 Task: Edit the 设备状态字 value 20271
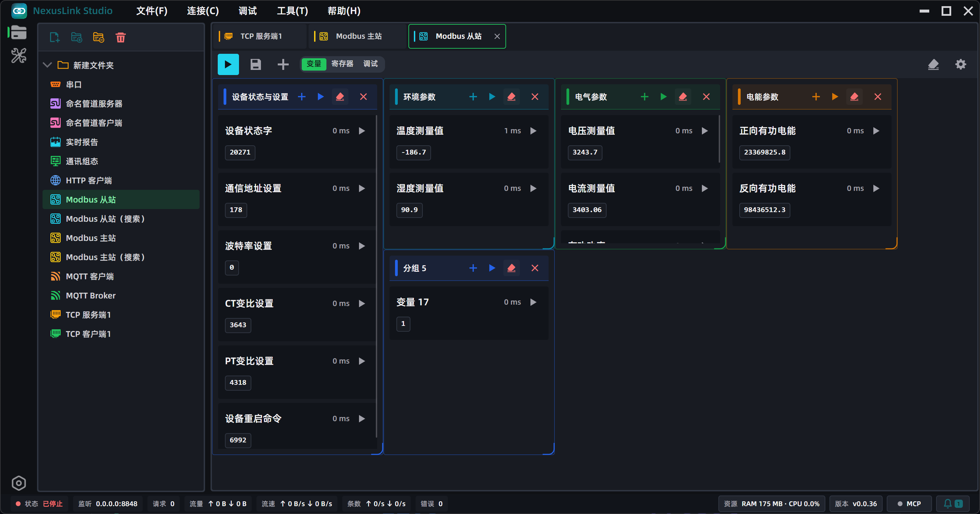point(240,152)
